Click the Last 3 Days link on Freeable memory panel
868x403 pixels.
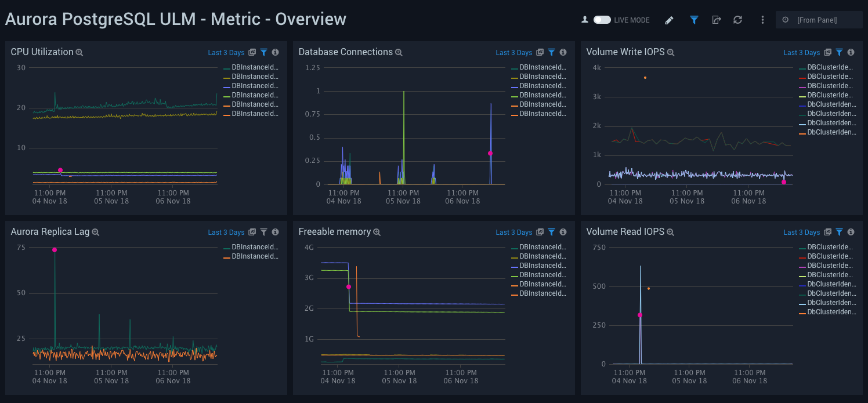[514, 232]
